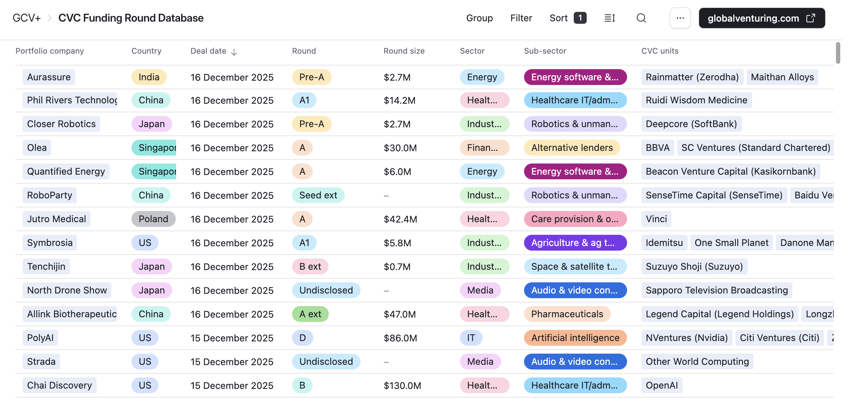
Task: Select the Artificial intelligence tag for PolyAI
Action: (575, 338)
